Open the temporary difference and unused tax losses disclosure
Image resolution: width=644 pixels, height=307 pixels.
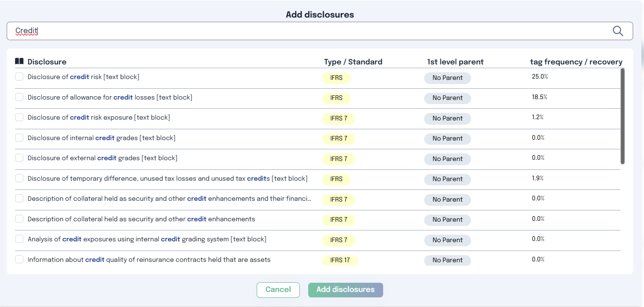pos(167,178)
